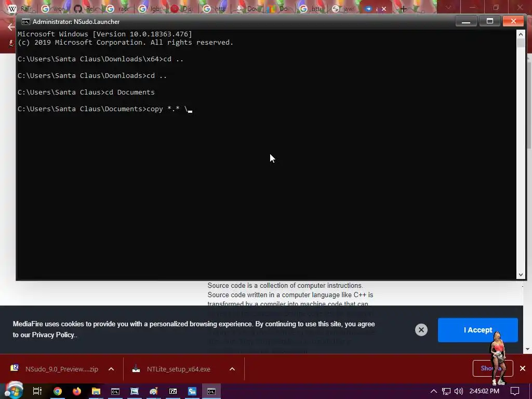
Task: Expand NSudo_9.0_Preview zip download options
Action: pyautogui.click(x=111, y=369)
